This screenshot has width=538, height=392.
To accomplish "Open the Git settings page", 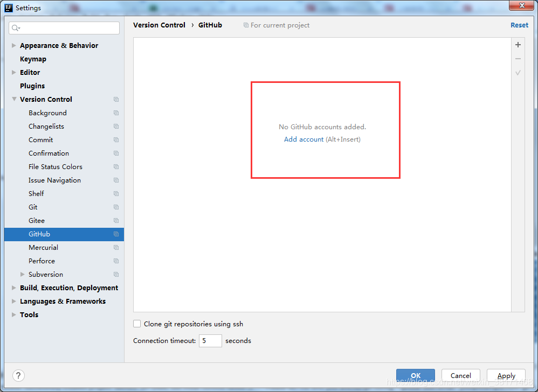I will point(33,207).
